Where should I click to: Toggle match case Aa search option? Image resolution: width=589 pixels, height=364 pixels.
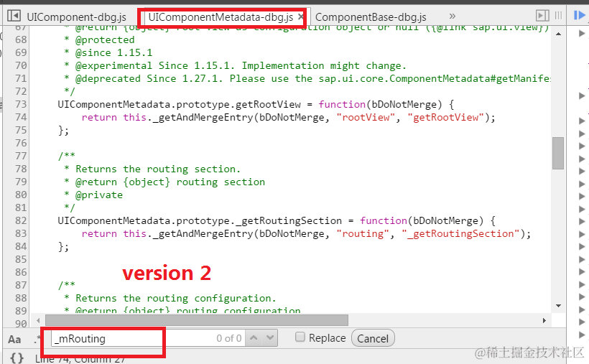click(14, 339)
